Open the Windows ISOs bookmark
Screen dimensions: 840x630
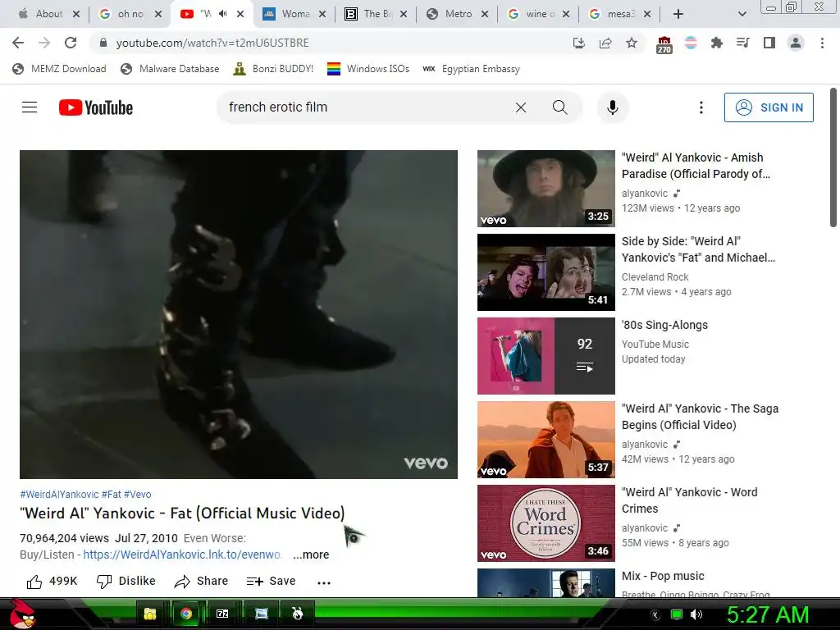(x=368, y=69)
